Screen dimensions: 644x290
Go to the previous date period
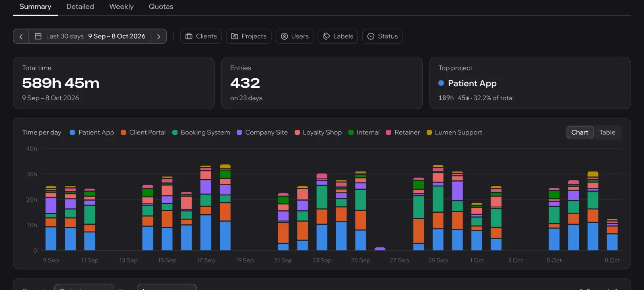pos(21,36)
